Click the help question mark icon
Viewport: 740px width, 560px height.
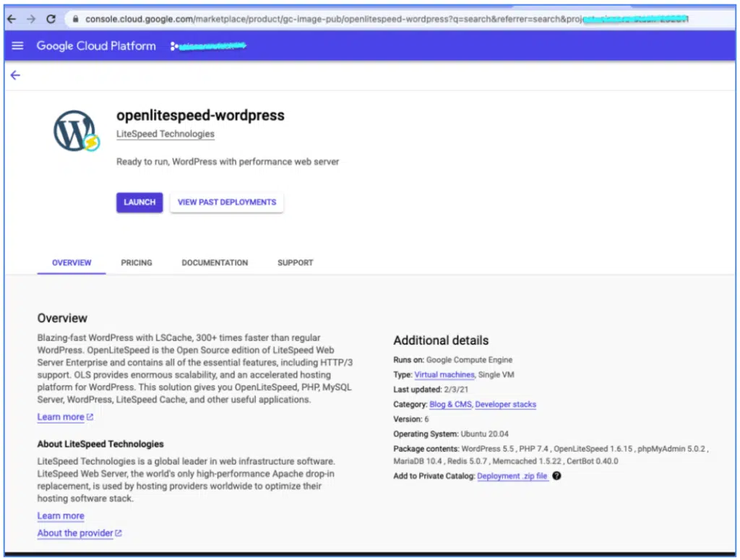(x=557, y=475)
